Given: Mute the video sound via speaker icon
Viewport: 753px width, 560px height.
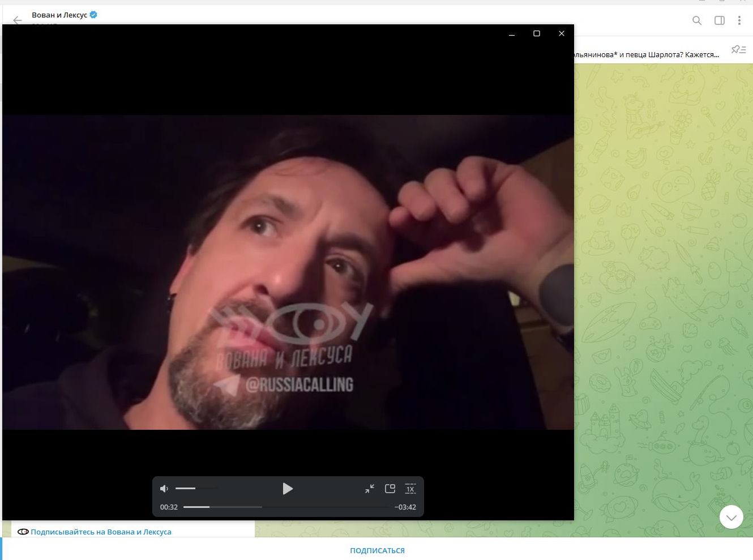Looking at the screenshot, I should (164, 489).
